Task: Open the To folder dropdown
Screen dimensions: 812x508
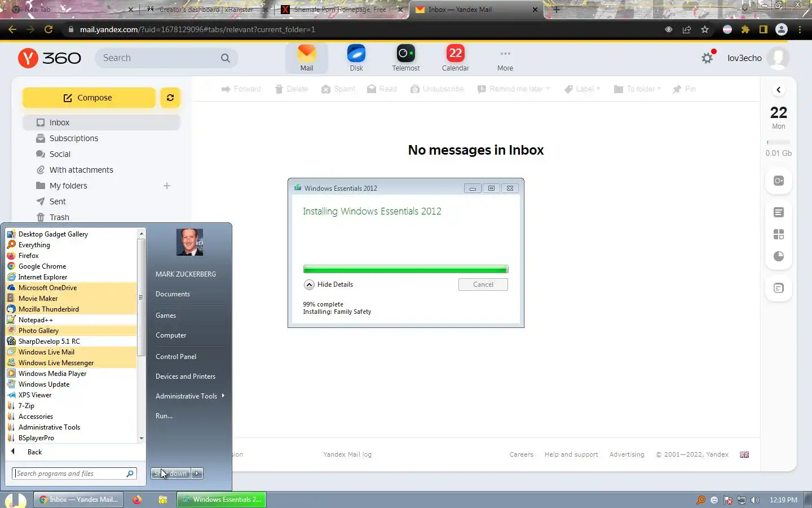Action: pyautogui.click(x=638, y=89)
